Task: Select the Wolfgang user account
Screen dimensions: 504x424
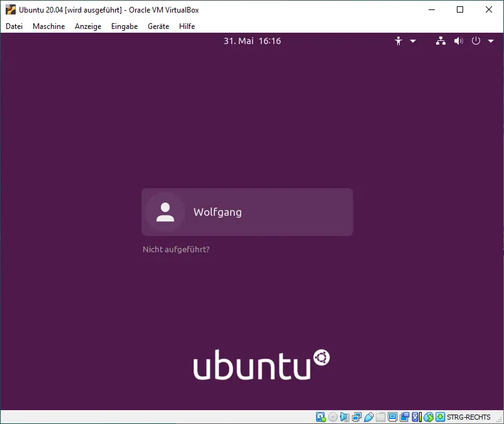Action: (x=247, y=212)
